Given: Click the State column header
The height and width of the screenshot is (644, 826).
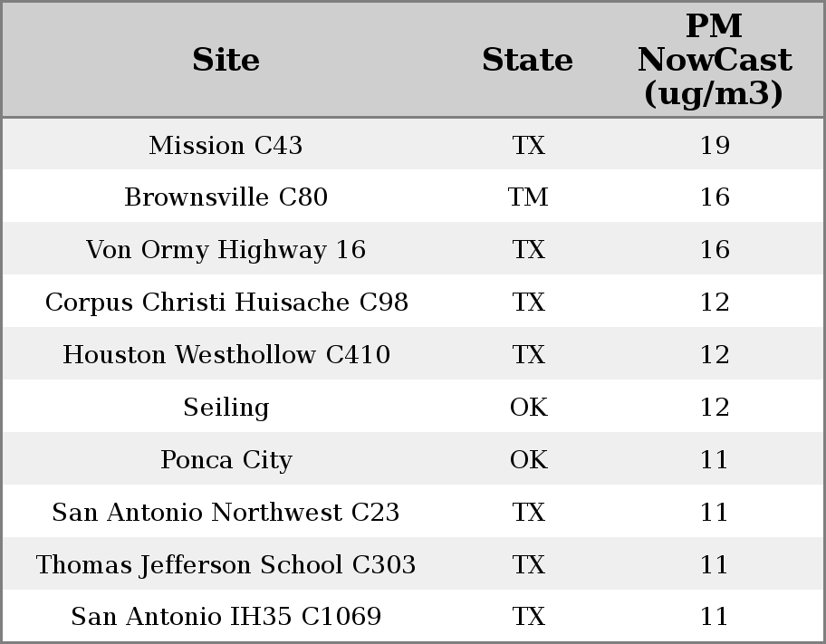Looking at the screenshot, I should tap(527, 61).
